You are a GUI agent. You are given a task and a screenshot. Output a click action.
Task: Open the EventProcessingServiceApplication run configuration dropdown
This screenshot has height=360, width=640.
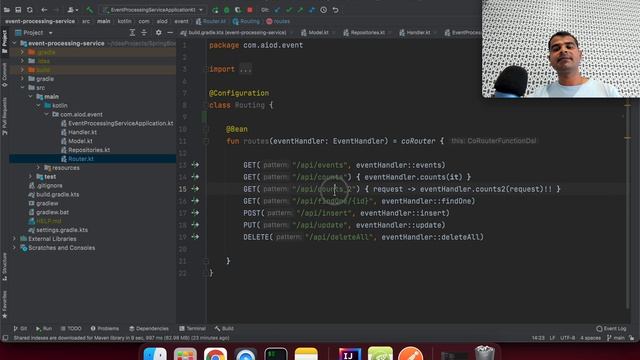click(x=153, y=10)
